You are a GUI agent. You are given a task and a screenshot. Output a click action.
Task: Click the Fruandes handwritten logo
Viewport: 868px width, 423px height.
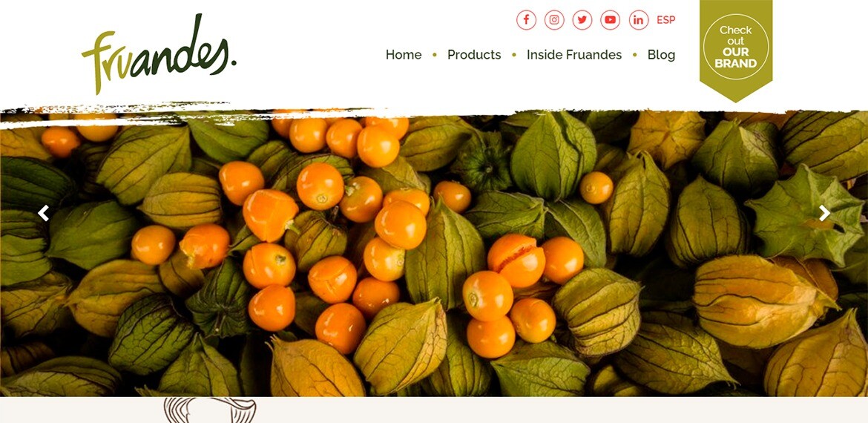click(158, 54)
